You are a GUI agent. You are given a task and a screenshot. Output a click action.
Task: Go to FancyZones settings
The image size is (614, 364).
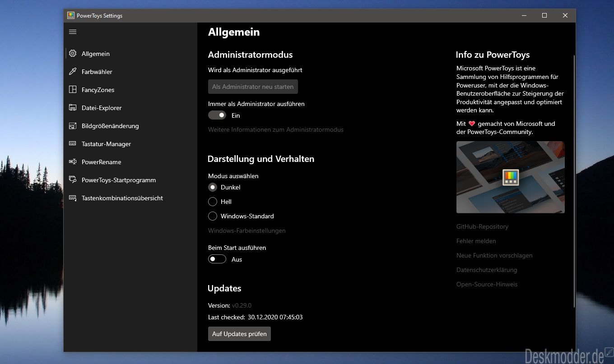130,90
